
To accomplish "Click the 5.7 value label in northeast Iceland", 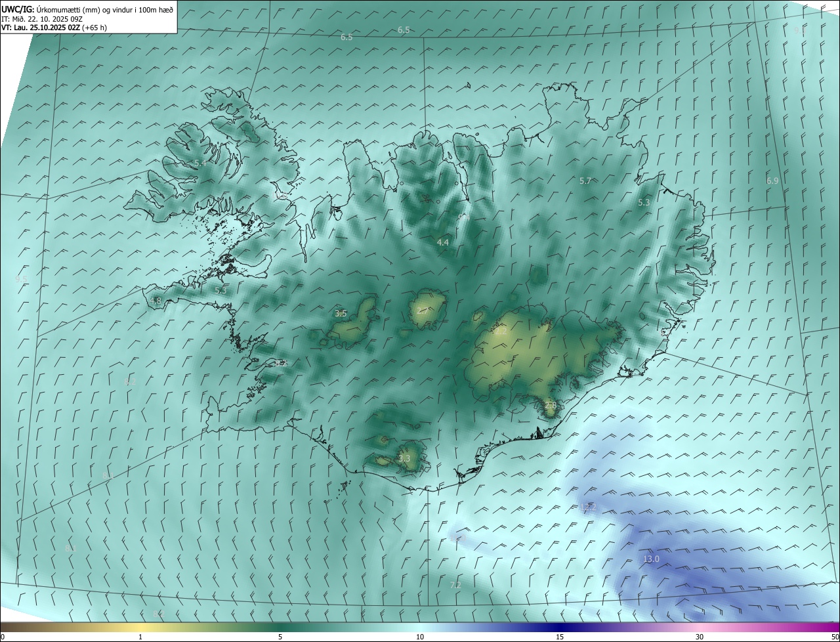I will [585, 181].
